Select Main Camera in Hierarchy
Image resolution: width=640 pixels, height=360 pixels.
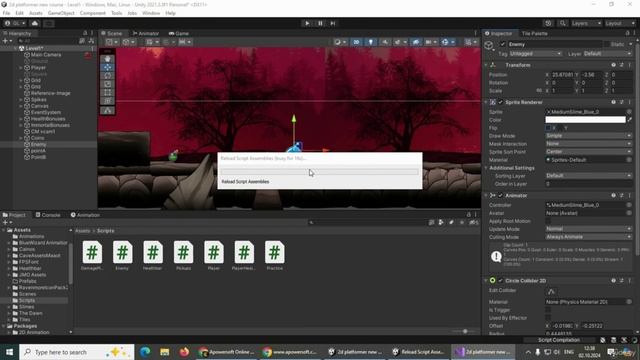[x=46, y=55]
